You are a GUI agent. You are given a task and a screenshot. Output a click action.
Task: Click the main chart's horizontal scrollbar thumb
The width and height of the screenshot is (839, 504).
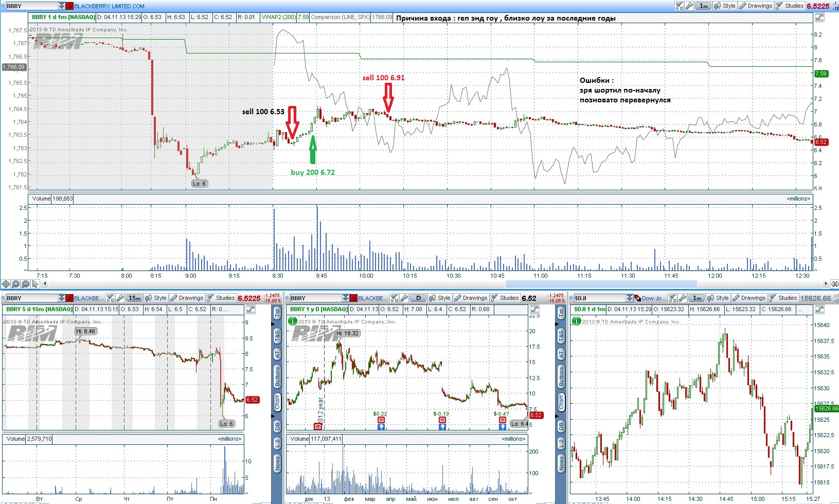tap(601, 284)
